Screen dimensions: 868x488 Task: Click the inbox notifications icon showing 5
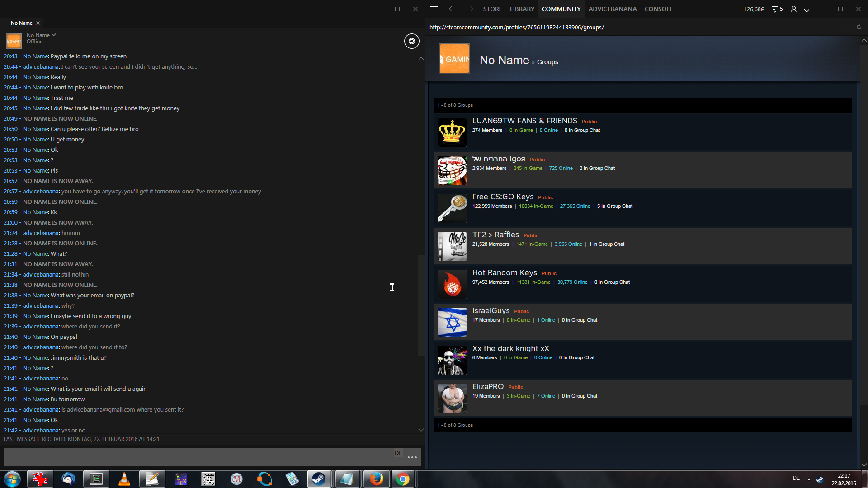click(777, 9)
